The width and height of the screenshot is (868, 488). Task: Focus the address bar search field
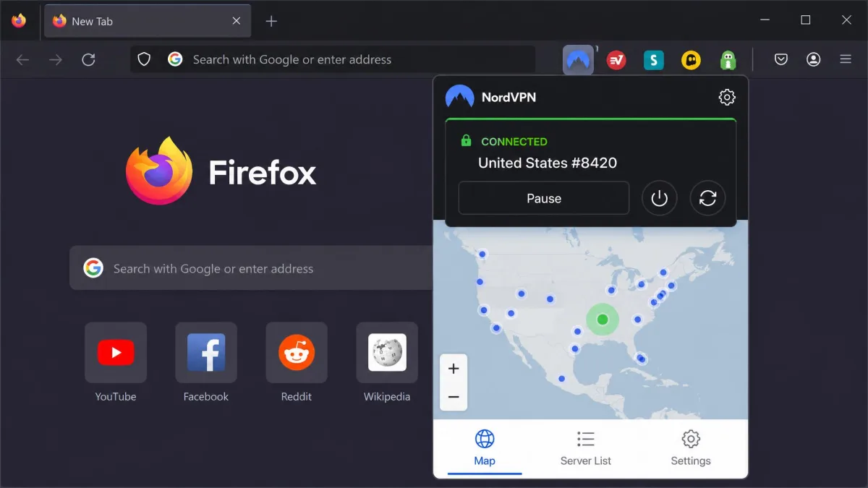click(333, 59)
